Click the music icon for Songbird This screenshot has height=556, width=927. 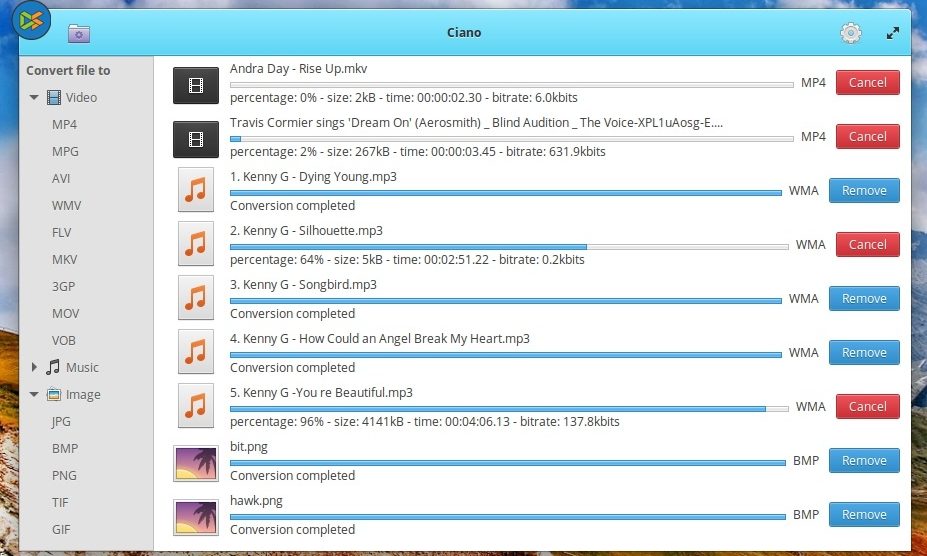(196, 298)
